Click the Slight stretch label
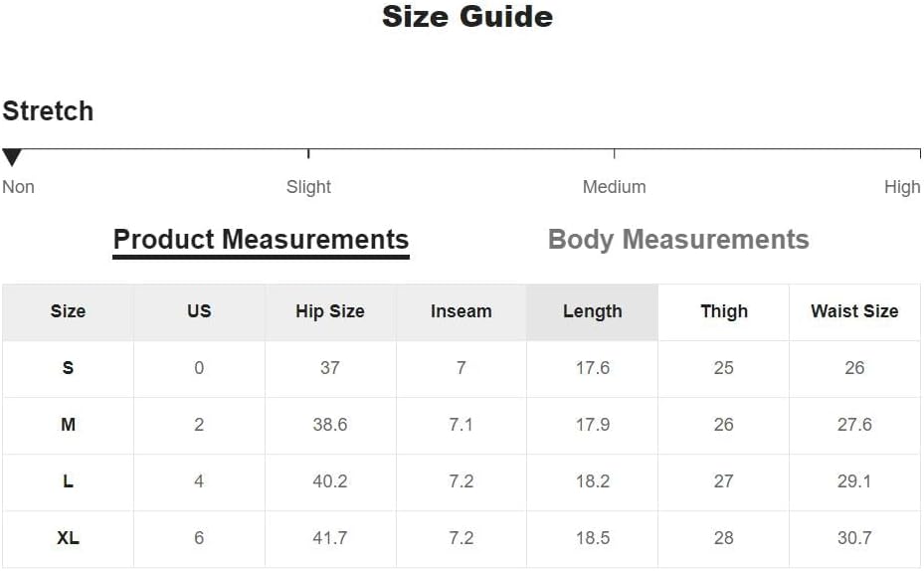Screen dimensions: 924x571 pyautogui.click(x=308, y=187)
